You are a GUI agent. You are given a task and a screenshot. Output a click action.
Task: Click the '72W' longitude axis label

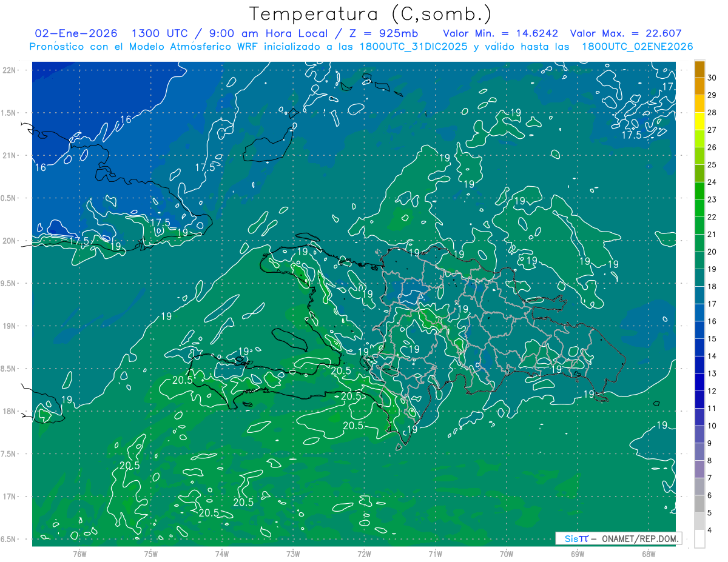tap(364, 554)
